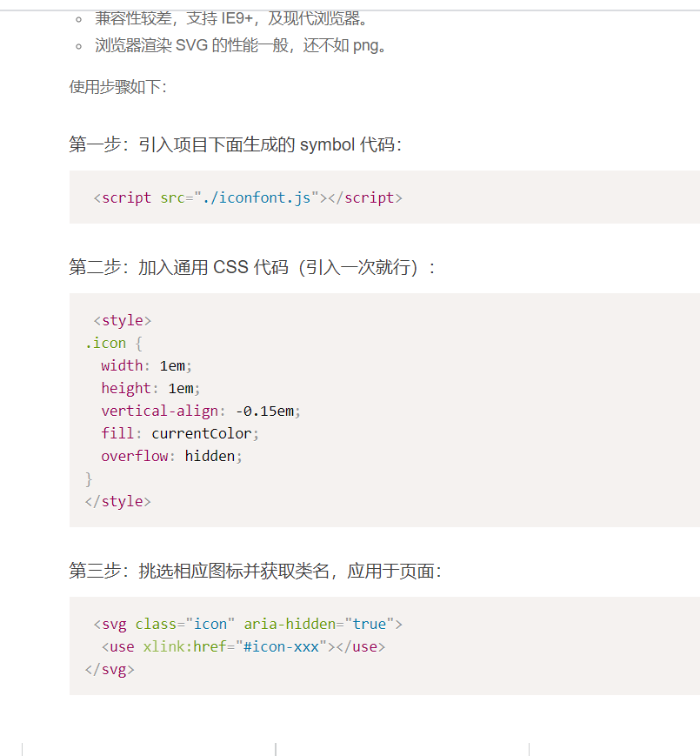Click the opening <style> tag line
This screenshot has width=700, height=756.
tap(122, 320)
